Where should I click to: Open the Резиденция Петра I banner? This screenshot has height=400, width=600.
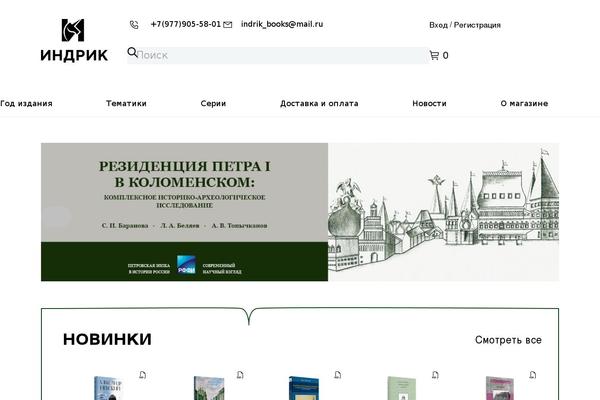click(300, 212)
